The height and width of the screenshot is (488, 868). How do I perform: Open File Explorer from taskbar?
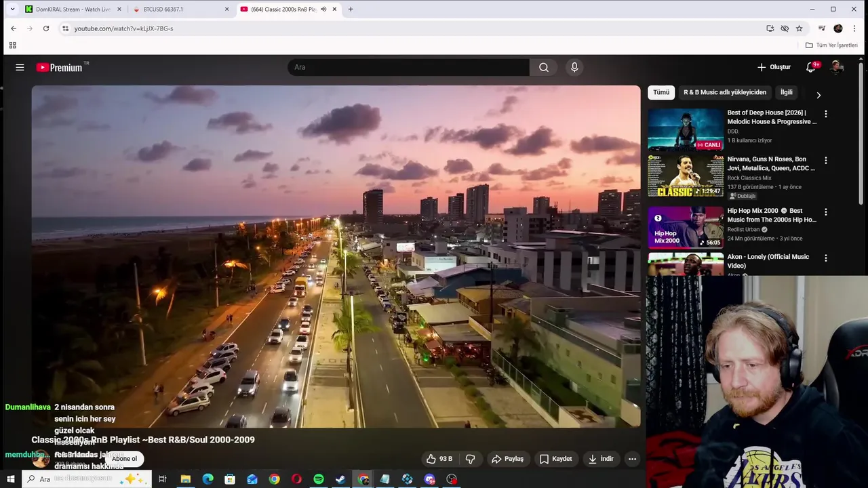pyautogui.click(x=185, y=479)
